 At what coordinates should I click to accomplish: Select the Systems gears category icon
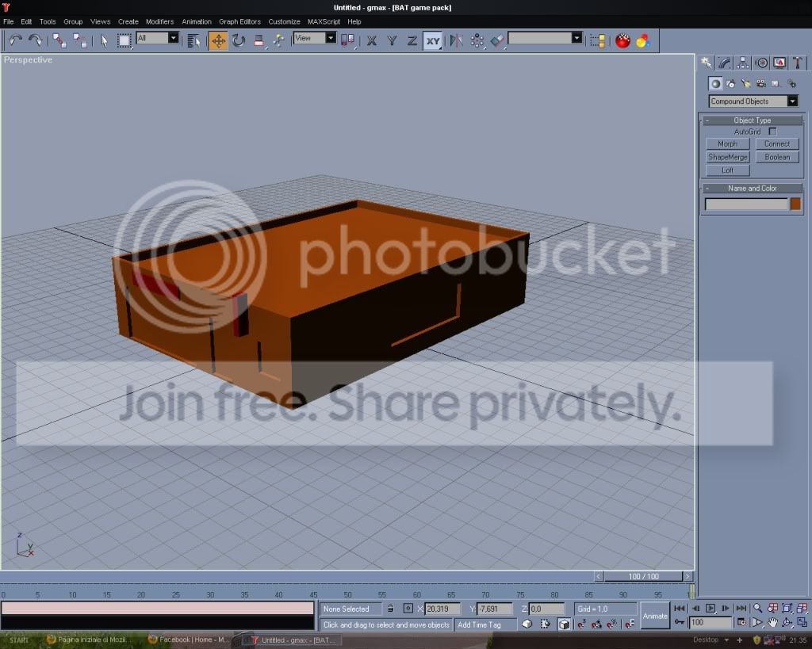(791, 83)
